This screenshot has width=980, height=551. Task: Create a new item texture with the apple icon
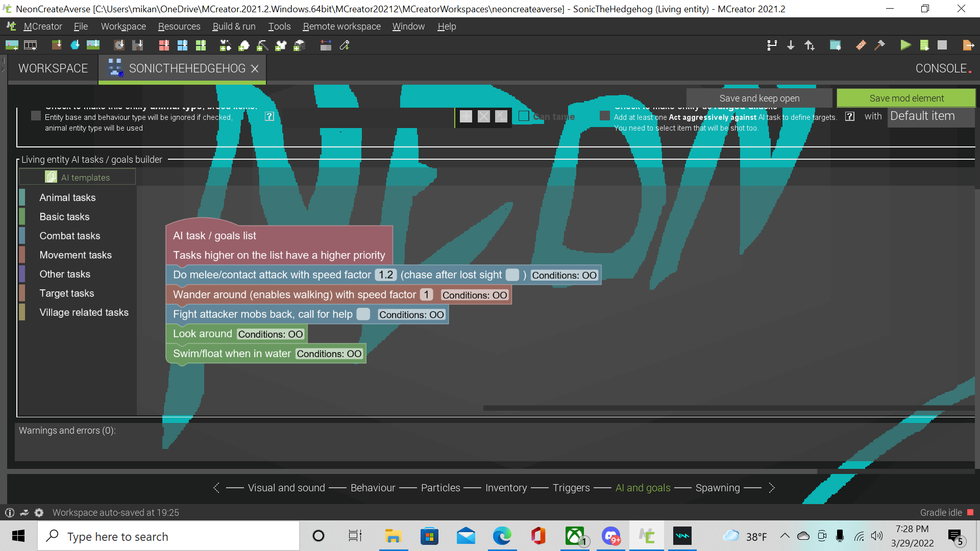pos(244,45)
